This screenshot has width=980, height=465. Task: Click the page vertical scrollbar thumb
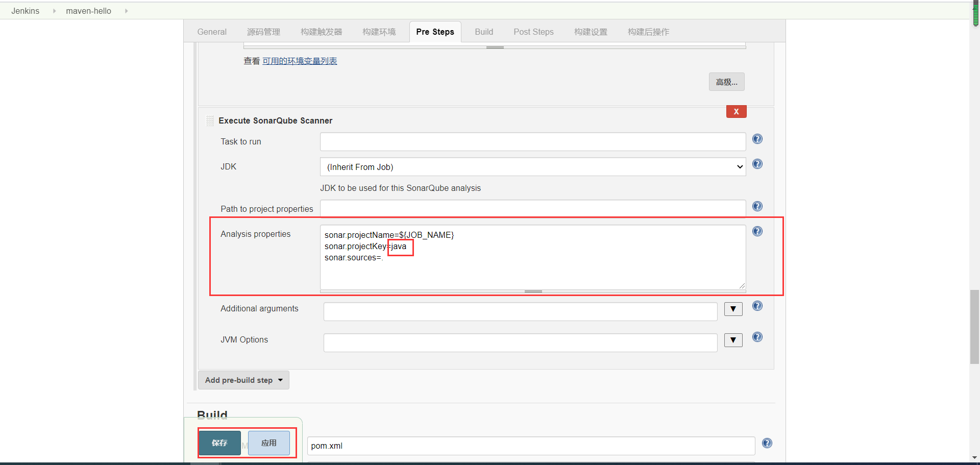point(975,327)
